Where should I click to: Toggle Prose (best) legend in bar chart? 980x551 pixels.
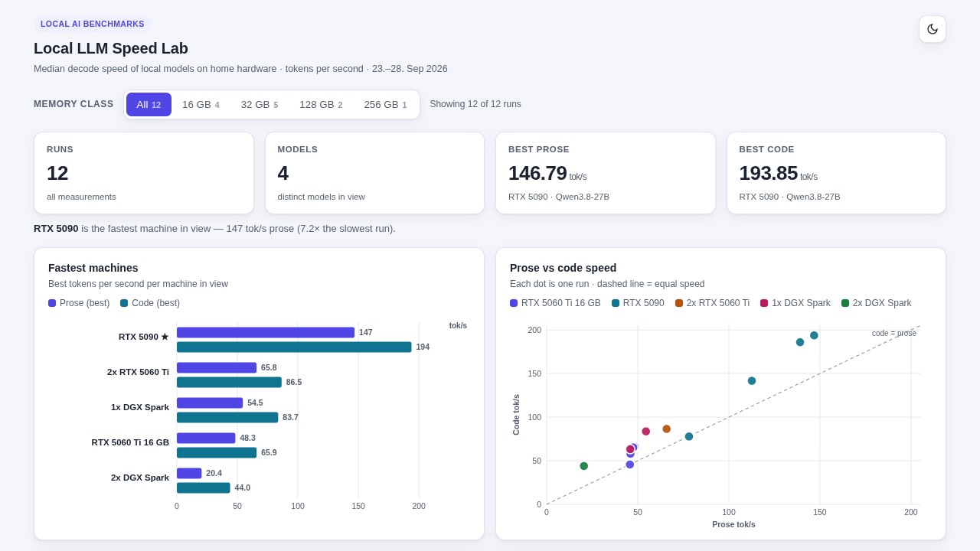pyautogui.click(x=79, y=303)
